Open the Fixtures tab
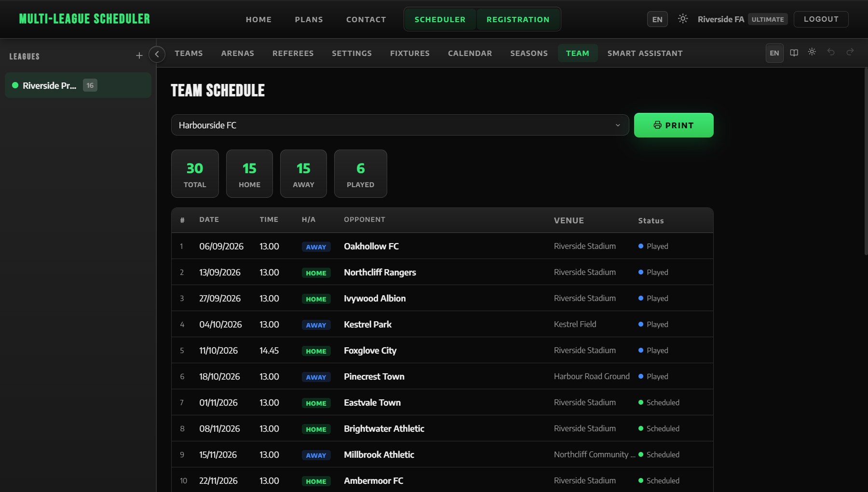868x492 pixels. (409, 53)
